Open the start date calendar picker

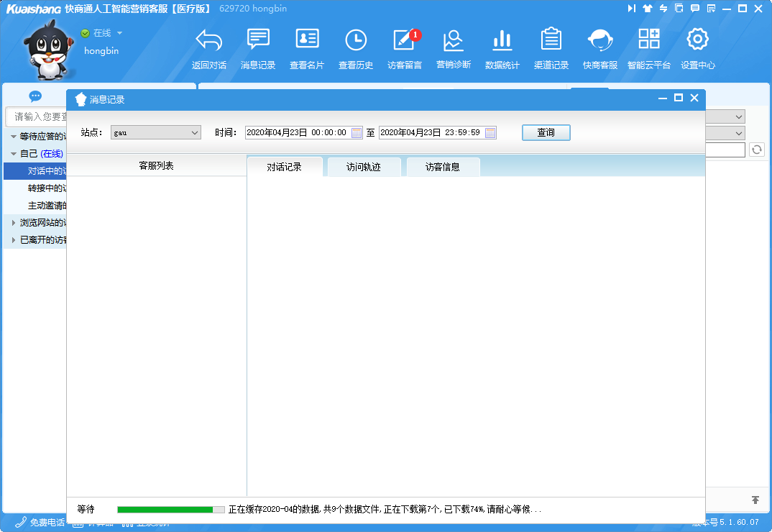[x=357, y=133]
